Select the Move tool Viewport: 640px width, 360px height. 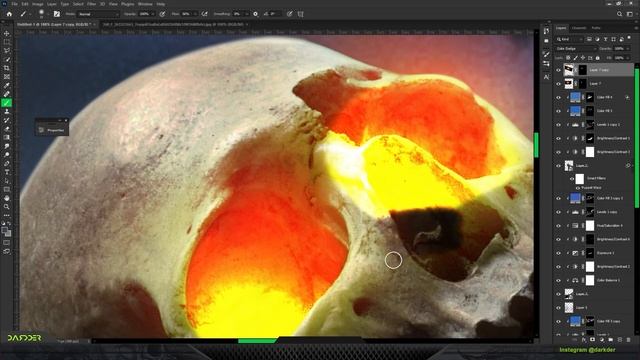point(7,33)
